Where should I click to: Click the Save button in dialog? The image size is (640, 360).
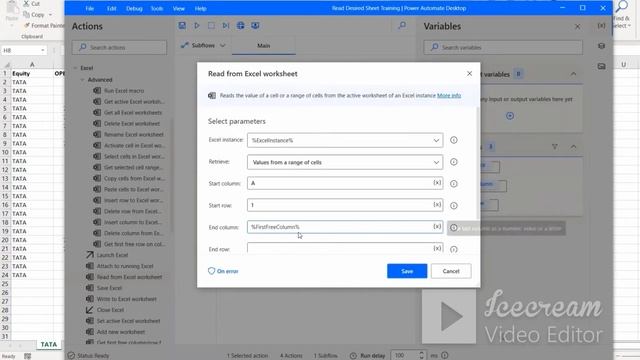point(407,271)
